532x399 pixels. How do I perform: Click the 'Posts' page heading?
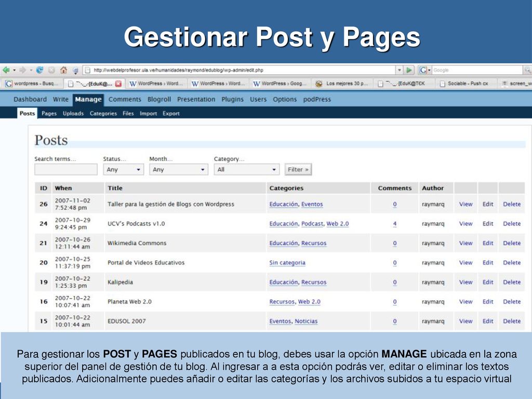pos(51,140)
